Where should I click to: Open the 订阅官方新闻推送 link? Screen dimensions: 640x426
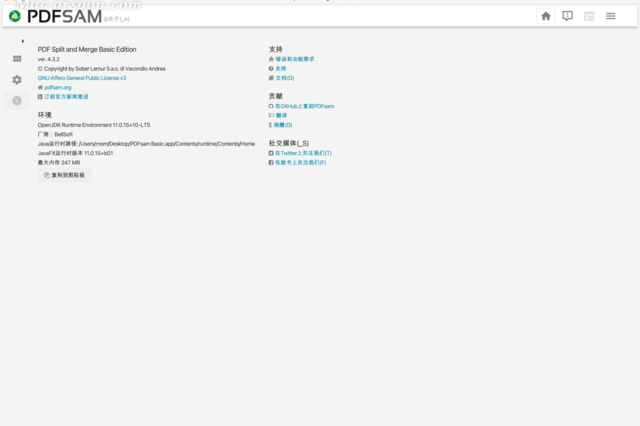tap(66, 97)
